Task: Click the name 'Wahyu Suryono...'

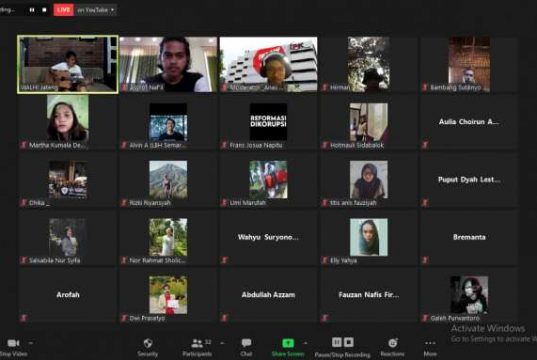Action: point(268,237)
